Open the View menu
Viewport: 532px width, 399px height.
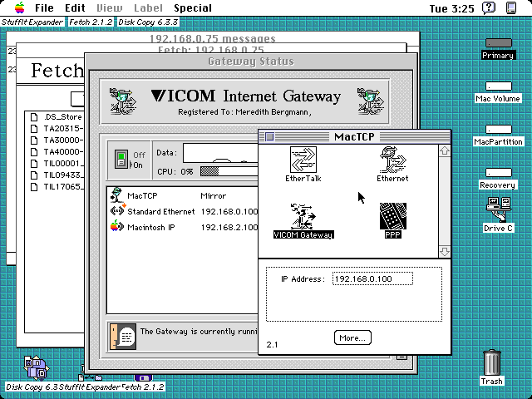[x=109, y=7]
